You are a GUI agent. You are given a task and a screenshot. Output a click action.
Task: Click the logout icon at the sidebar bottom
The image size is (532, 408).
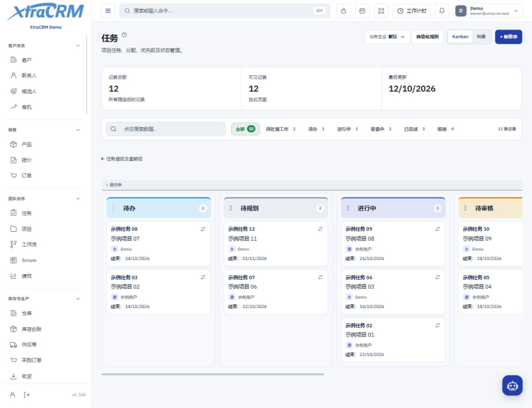click(27, 395)
